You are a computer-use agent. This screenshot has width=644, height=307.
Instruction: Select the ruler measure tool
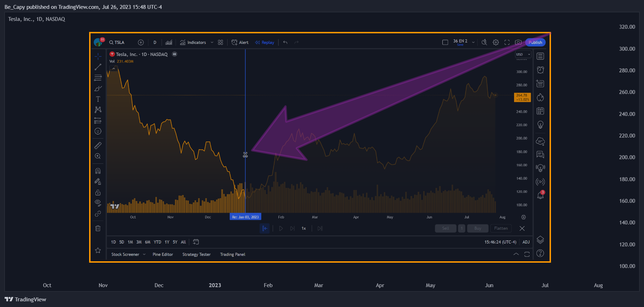click(x=98, y=145)
